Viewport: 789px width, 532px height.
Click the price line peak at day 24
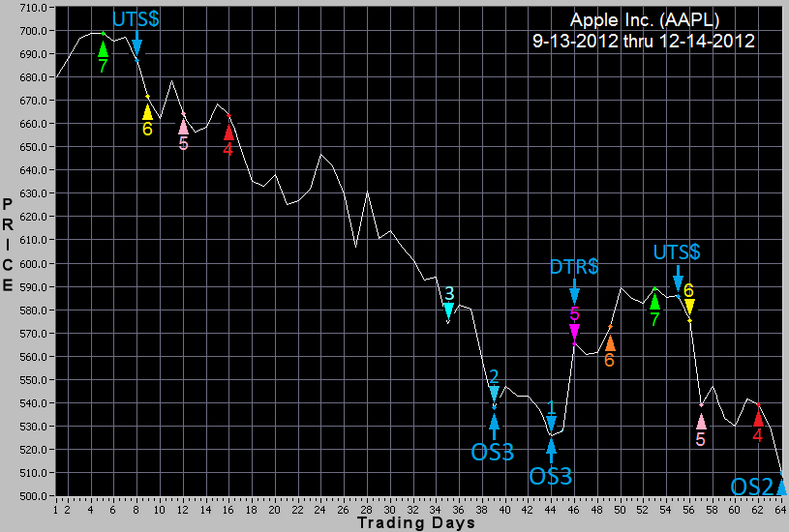coord(321,155)
